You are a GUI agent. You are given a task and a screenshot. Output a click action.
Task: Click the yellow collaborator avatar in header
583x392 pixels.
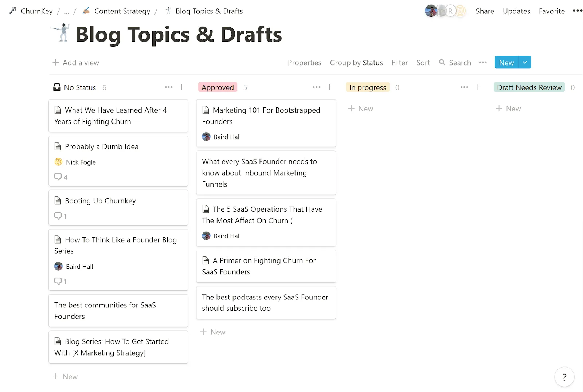point(461,11)
